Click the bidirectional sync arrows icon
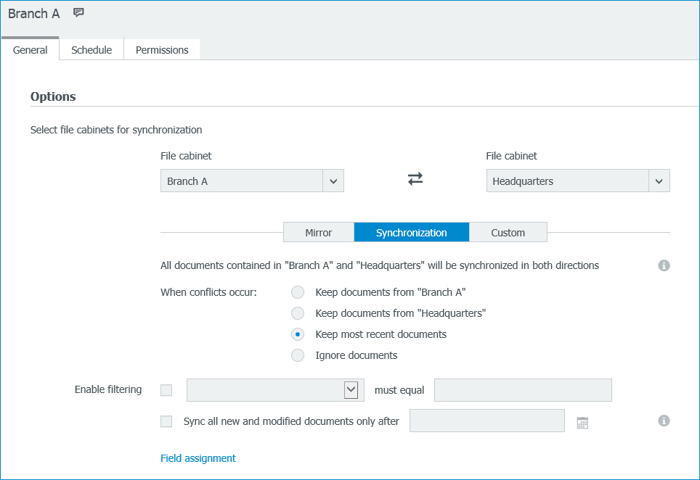This screenshot has height=480, width=700. [x=415, y=179]
